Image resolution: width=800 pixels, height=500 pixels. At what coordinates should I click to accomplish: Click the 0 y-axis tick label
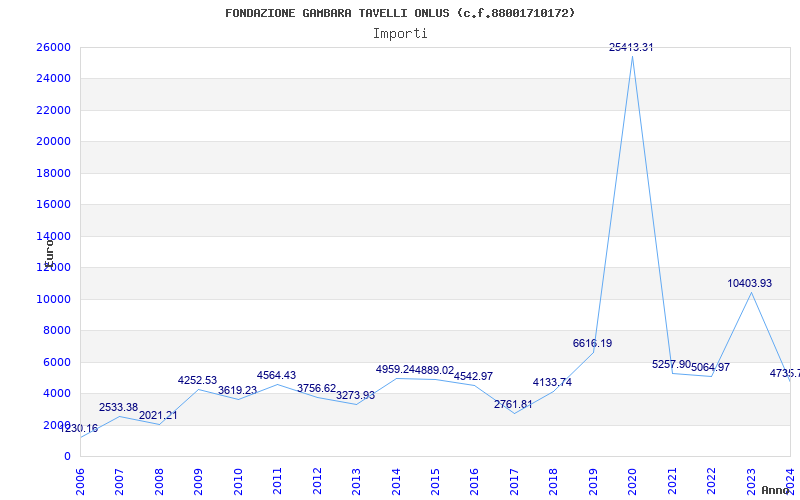point(67,456)
